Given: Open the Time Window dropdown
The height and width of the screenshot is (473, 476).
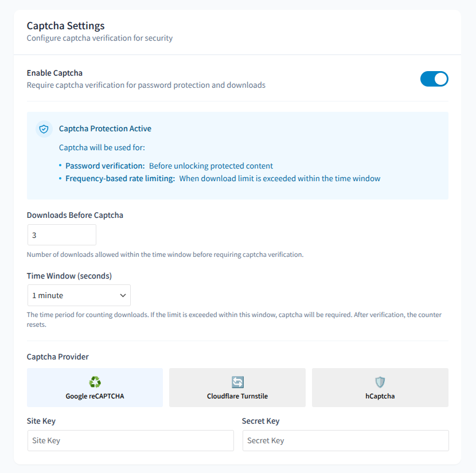Looking at the screenshot, I should pos(79,295).
